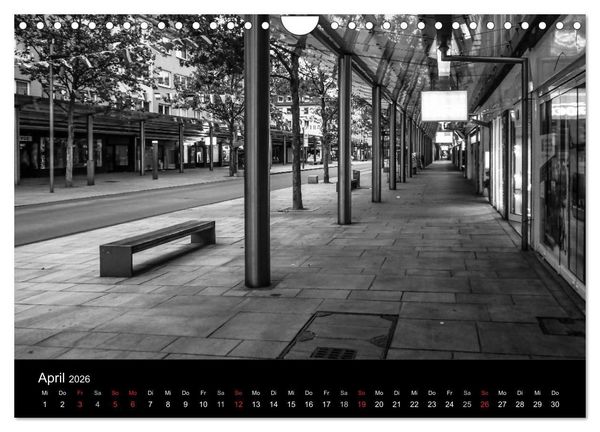Image resolution: width=600 pixels, height=432 pixels.
Task: Click the year "2026" next to April
Action: click(x=80, y=379)
